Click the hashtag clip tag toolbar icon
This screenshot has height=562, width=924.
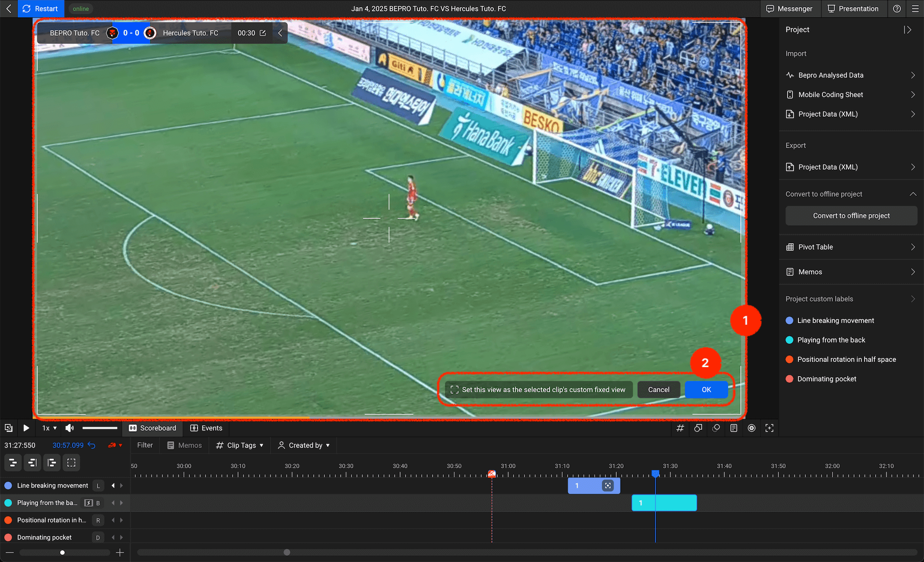(x=680, y=428)
